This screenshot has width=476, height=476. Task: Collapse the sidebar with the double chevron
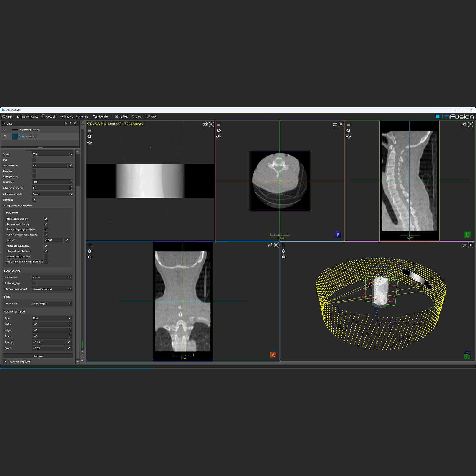click(82, 360)
